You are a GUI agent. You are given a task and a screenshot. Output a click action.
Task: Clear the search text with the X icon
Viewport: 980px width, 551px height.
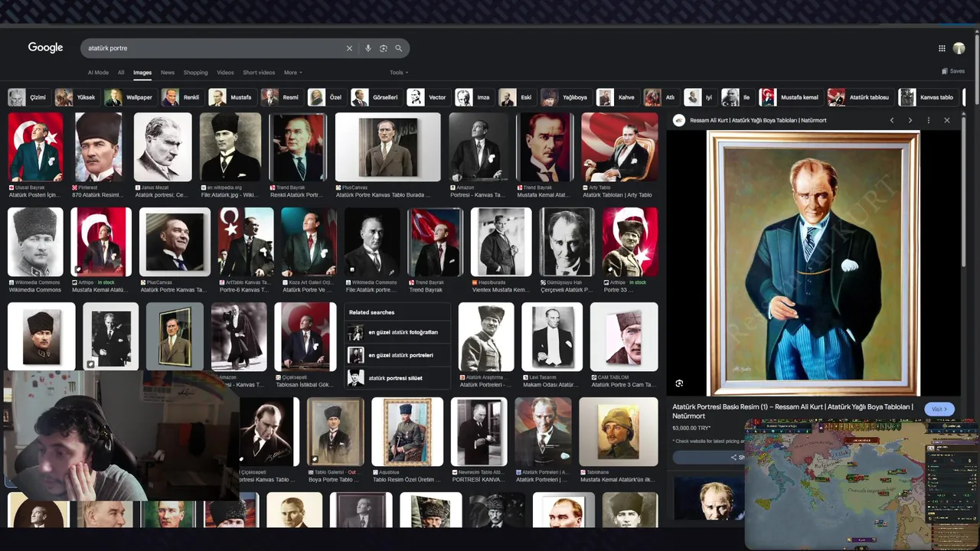pos(349,48)
